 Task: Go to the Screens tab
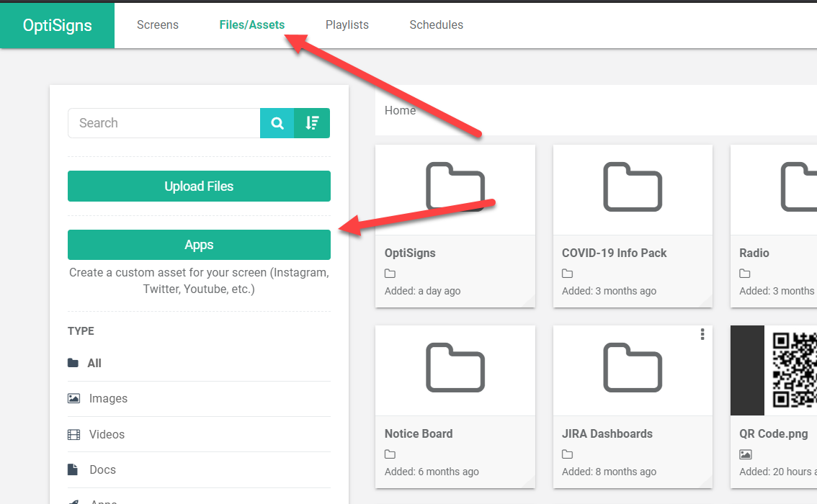pyautogui.click(x=157, y=24)
